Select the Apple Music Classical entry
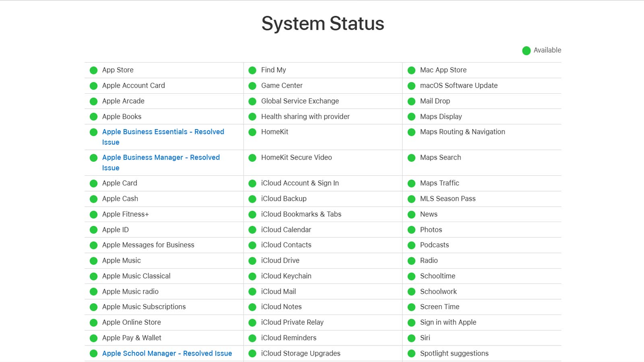Image resolution: width=644 pixels, height=362 pixels. 136,276
